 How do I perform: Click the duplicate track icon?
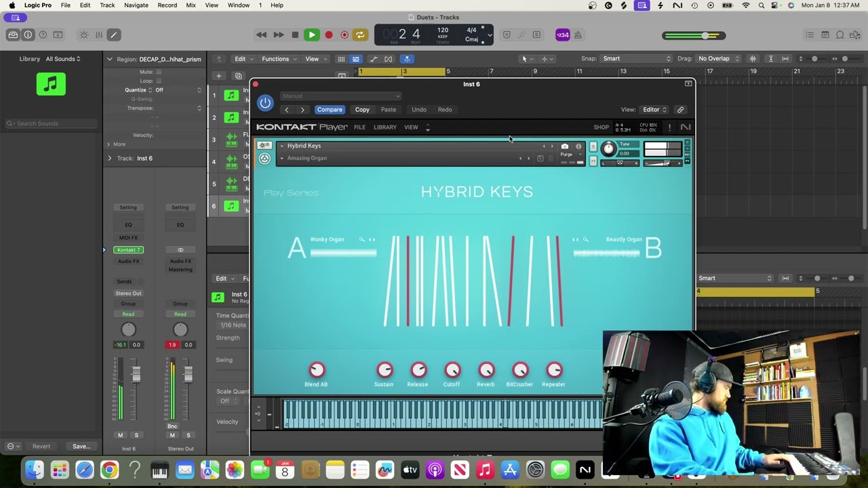point(238,76)
